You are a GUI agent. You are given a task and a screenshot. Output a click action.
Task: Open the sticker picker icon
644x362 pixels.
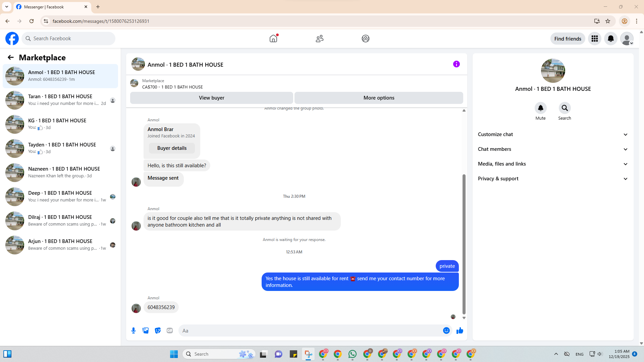tap(158, 330)
